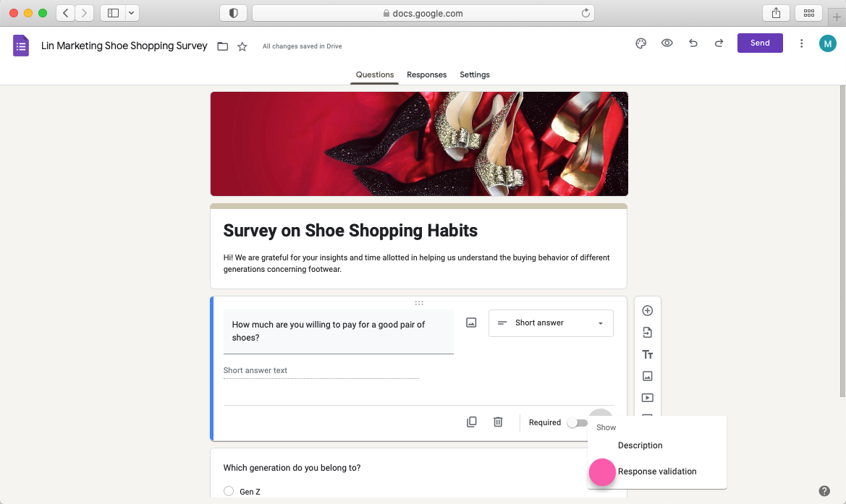Click the import questions icon
Screen dimensions: 846x504
(x=647, y=333)
